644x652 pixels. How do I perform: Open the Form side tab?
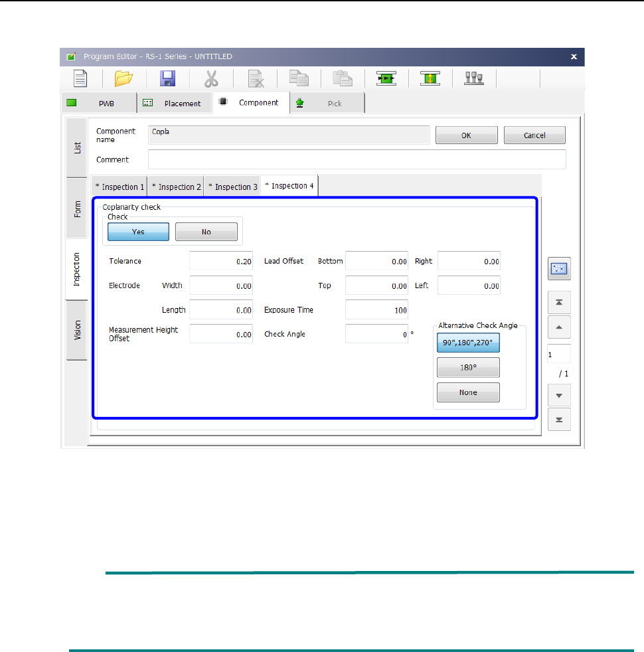tap(77, 208)
